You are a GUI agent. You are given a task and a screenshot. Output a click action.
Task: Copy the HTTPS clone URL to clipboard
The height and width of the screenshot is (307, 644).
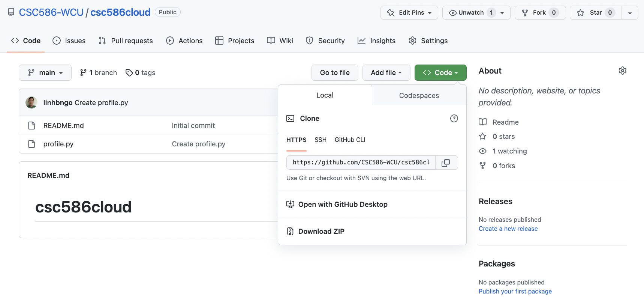click(x=446, y=163)
